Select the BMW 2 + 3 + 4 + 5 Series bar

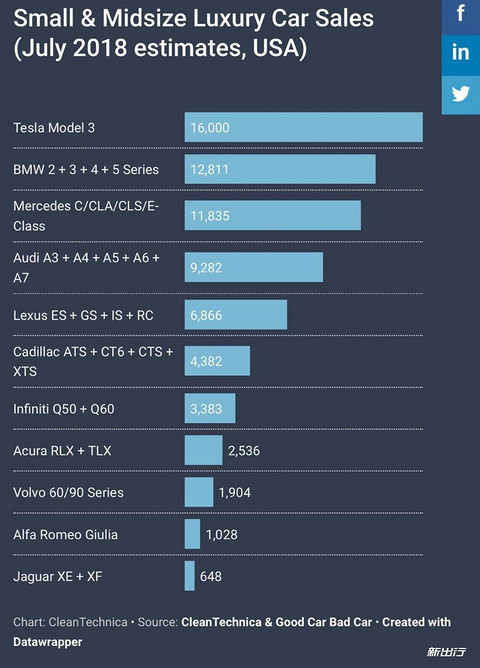pos(280,169)
